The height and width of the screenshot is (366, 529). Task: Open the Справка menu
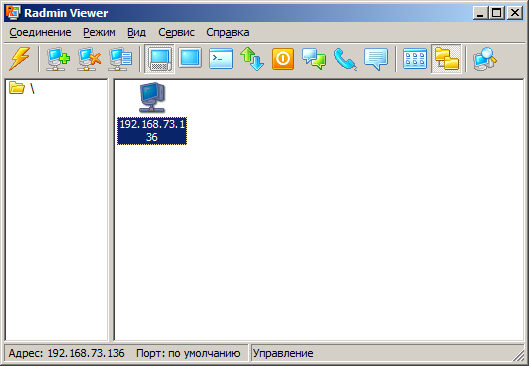(228, 32)
